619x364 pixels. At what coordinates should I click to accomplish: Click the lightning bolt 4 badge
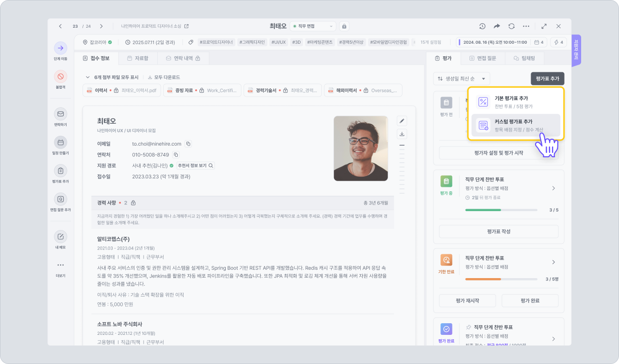coord(559,42)
